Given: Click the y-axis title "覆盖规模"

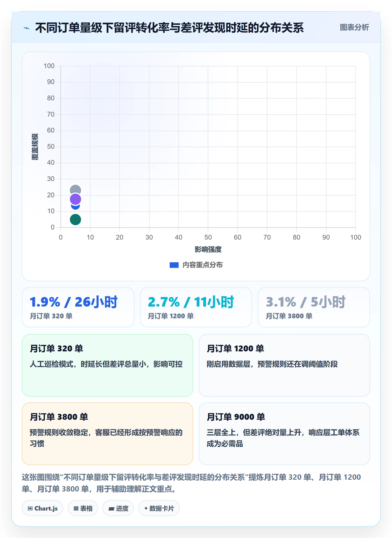Looking at the screenshot, I should (35, 147).
